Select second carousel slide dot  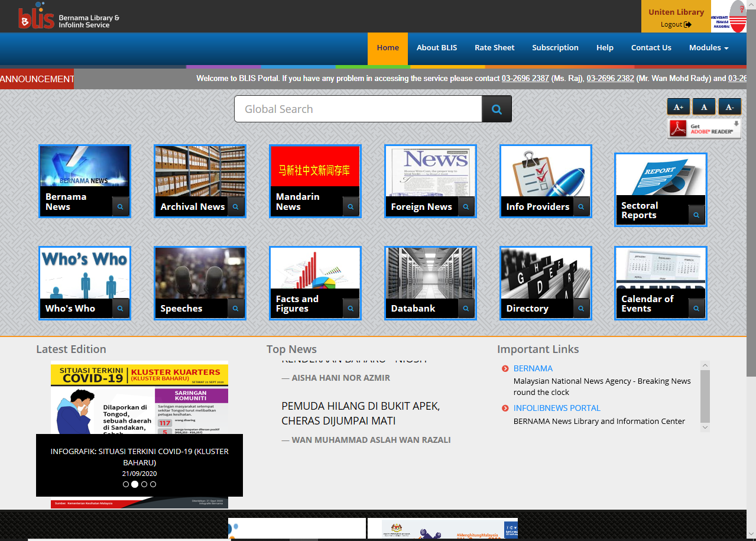pos(135,484)
